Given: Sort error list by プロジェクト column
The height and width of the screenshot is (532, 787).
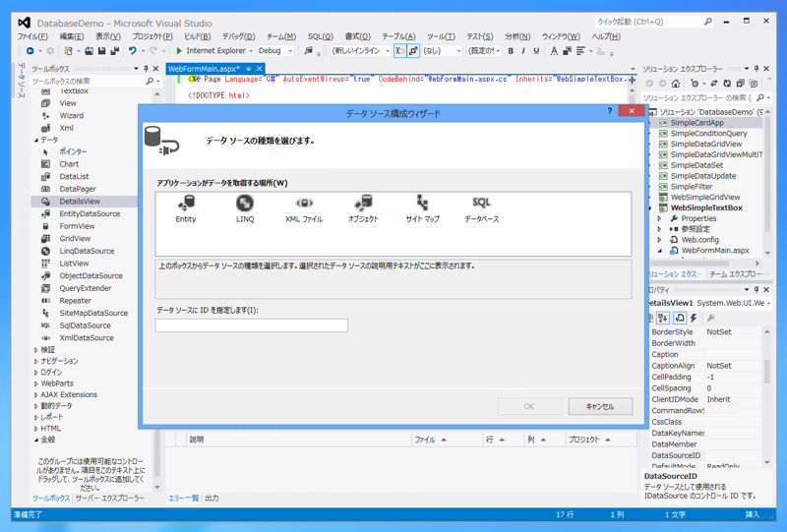Looking at the screenshot, I should pos(601,440).
